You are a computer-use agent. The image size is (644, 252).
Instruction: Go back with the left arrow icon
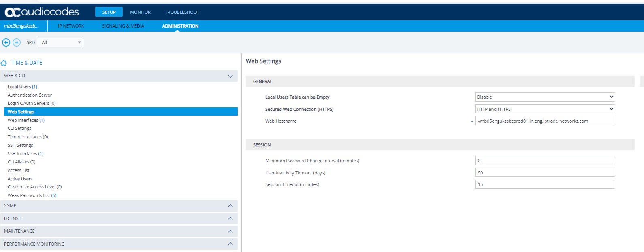(x=6, y=42)
